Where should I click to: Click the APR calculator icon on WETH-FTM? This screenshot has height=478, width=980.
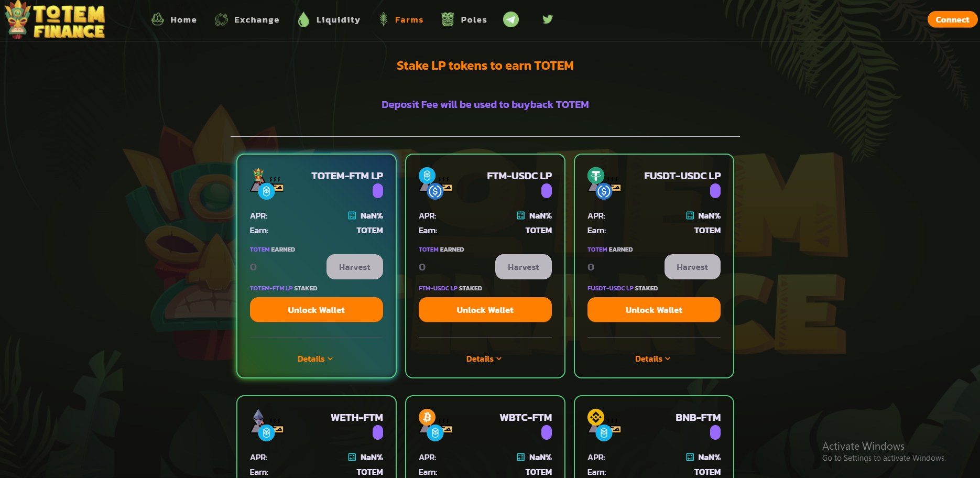(x=352, y=457)
